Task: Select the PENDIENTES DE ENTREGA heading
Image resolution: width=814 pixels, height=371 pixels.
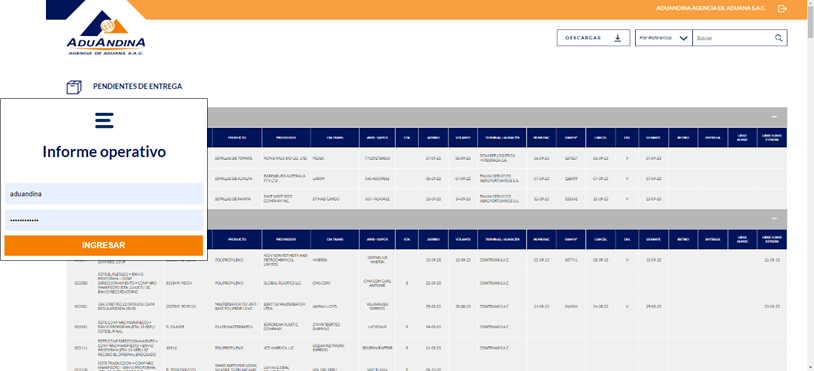Action: [138, 87]
